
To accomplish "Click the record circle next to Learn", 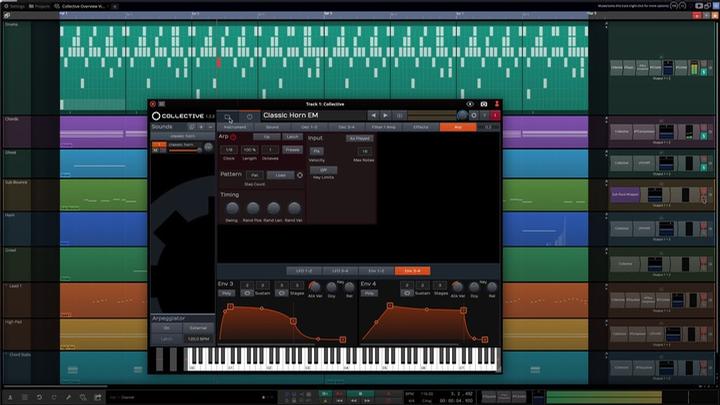I will point(300,175).
